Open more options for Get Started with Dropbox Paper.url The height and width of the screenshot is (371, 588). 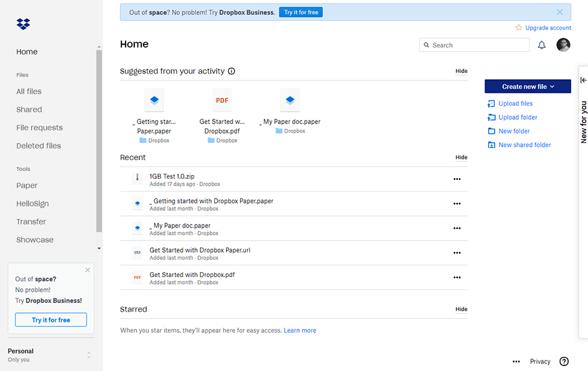(457, 253)
